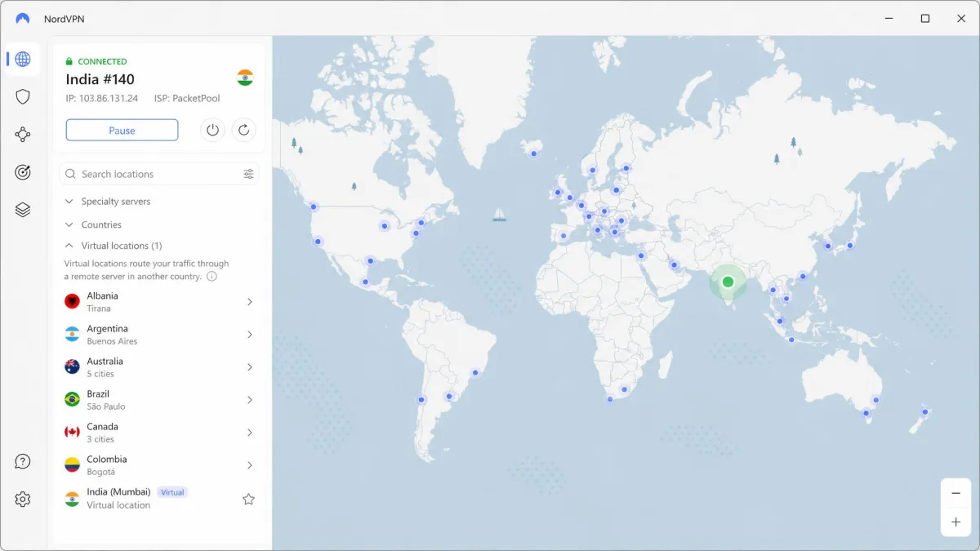Viewport: 980px width, 551px height.
Task: Click the India #140 server name
Action: pyautogui.click(x=100, y=79)
